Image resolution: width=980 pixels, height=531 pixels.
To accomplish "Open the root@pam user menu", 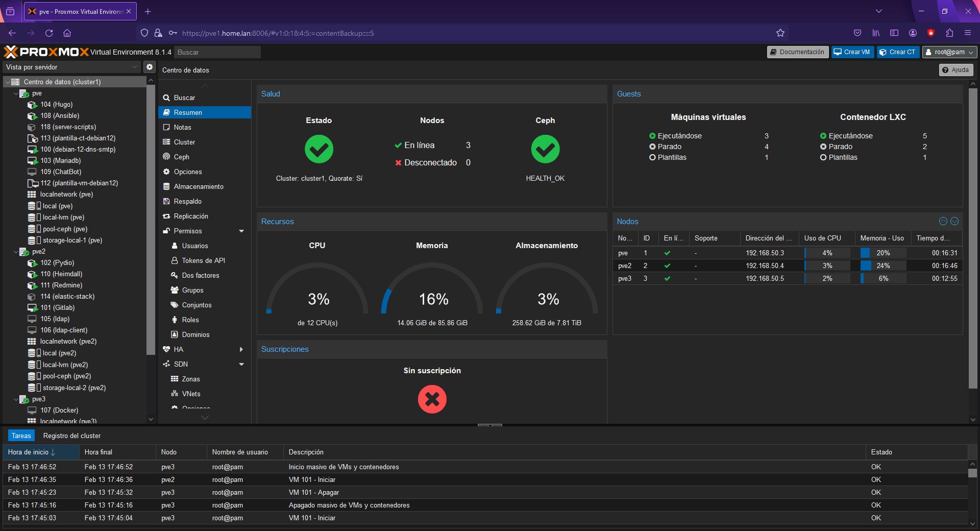I will coord(949,52).
